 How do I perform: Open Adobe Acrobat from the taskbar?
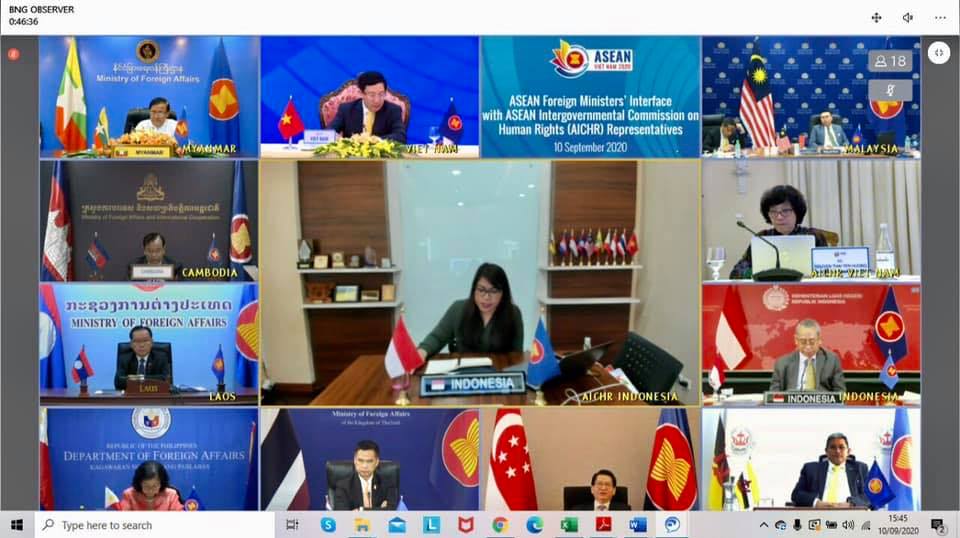(x=604, y=525)
